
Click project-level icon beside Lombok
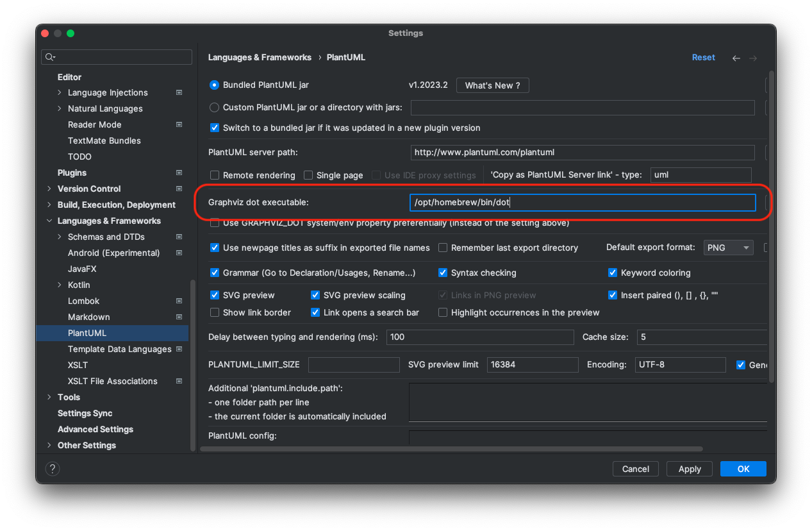click(x=179, y=301)
